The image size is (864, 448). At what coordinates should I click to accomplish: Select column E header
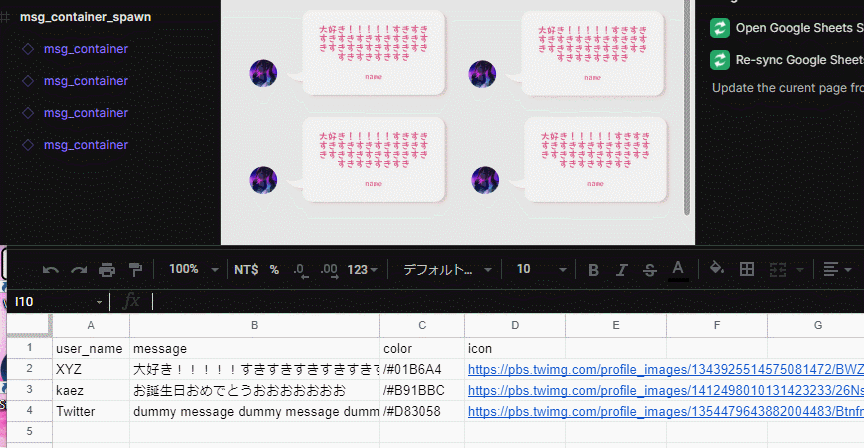pos(616,325)
